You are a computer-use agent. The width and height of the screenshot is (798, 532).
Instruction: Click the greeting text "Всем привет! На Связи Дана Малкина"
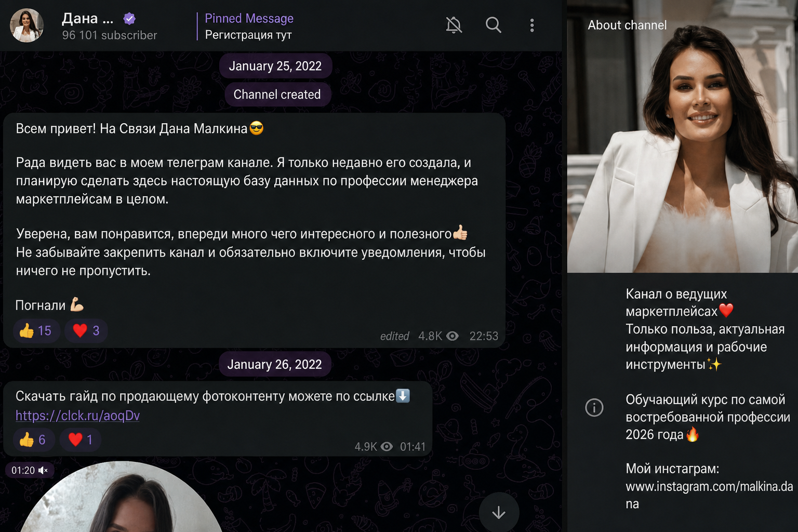pos(131,128)
